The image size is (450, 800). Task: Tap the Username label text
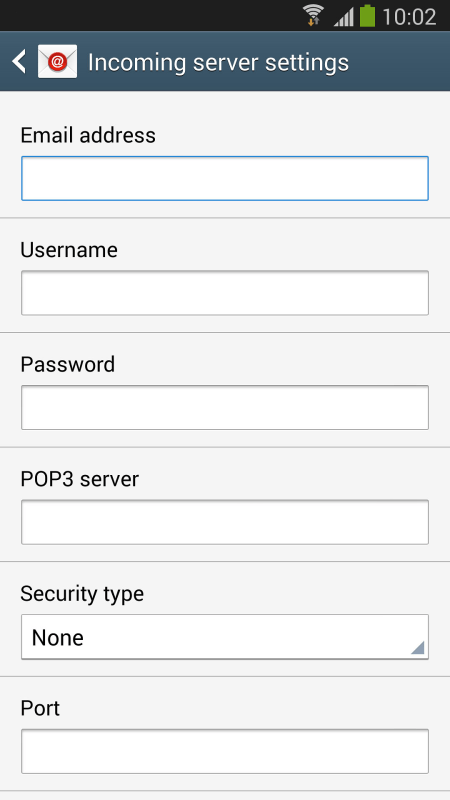(69, 250)
